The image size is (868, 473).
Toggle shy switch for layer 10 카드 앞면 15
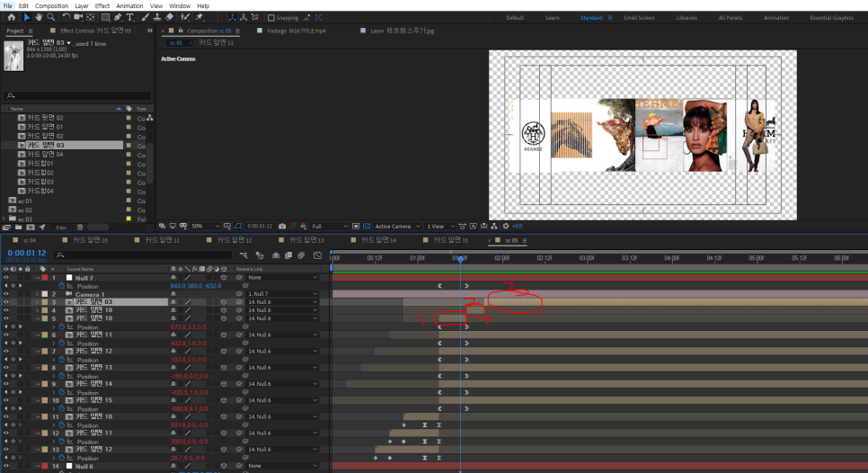pyautogui.click(x=173, y=400)
